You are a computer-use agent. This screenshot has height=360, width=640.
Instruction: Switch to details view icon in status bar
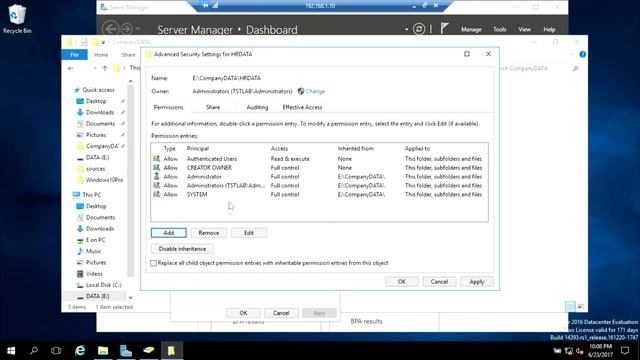[x=570, y=306]
